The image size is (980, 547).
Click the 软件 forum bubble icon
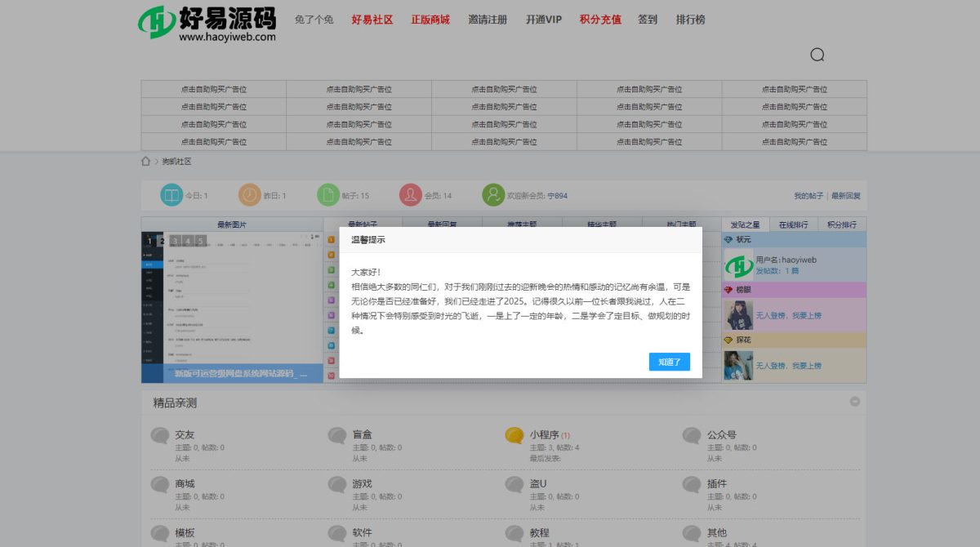(x=337, y=534)
